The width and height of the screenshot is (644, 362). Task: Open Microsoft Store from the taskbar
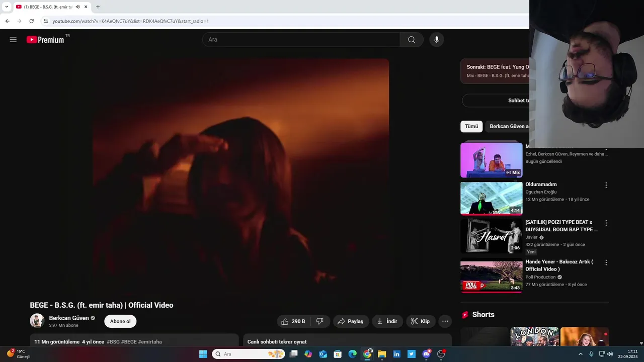click(338, 354)
